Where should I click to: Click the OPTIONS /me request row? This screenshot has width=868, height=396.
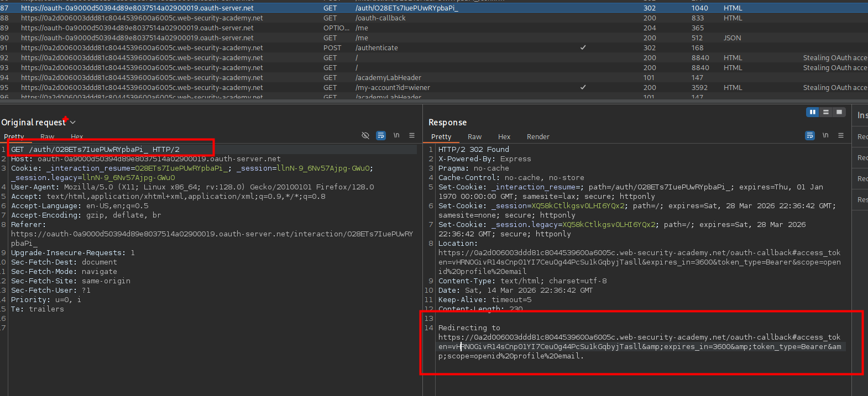click(x=362, y=28)
